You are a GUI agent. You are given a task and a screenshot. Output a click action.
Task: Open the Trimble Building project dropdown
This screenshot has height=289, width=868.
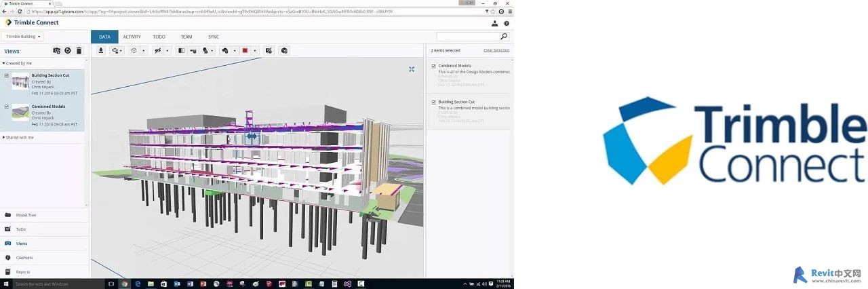point(24,37)
